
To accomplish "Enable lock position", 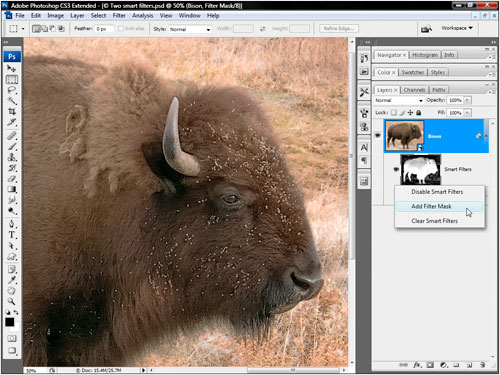I will point(410,113).
